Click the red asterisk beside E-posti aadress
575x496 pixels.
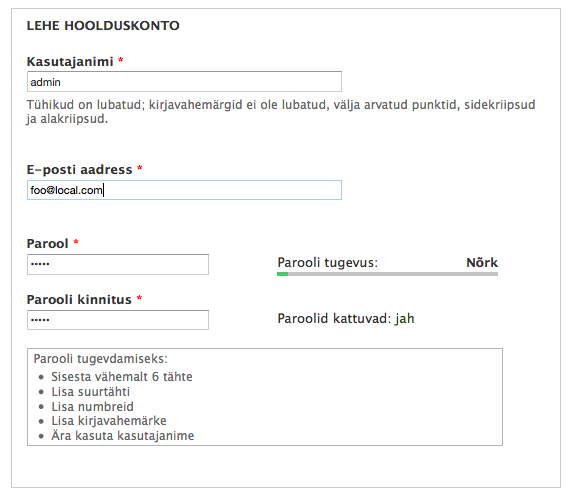pos(139,168)
